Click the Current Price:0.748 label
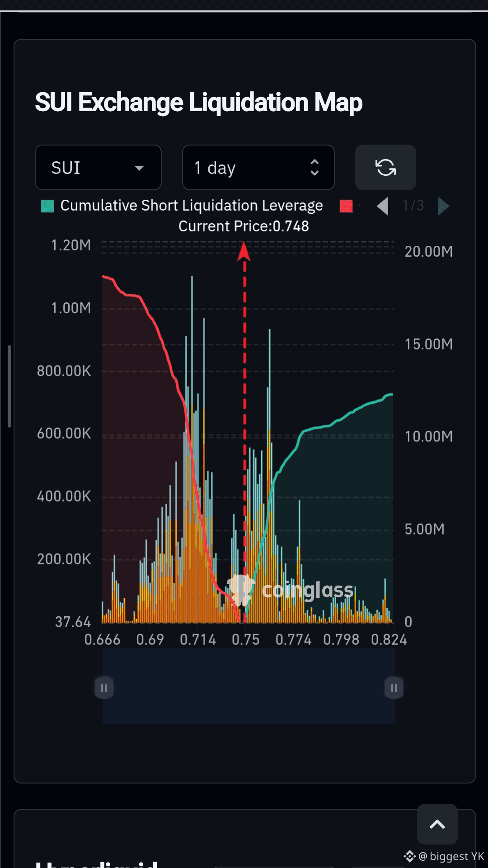Screen dimensions: 488x868 point(244,226)
